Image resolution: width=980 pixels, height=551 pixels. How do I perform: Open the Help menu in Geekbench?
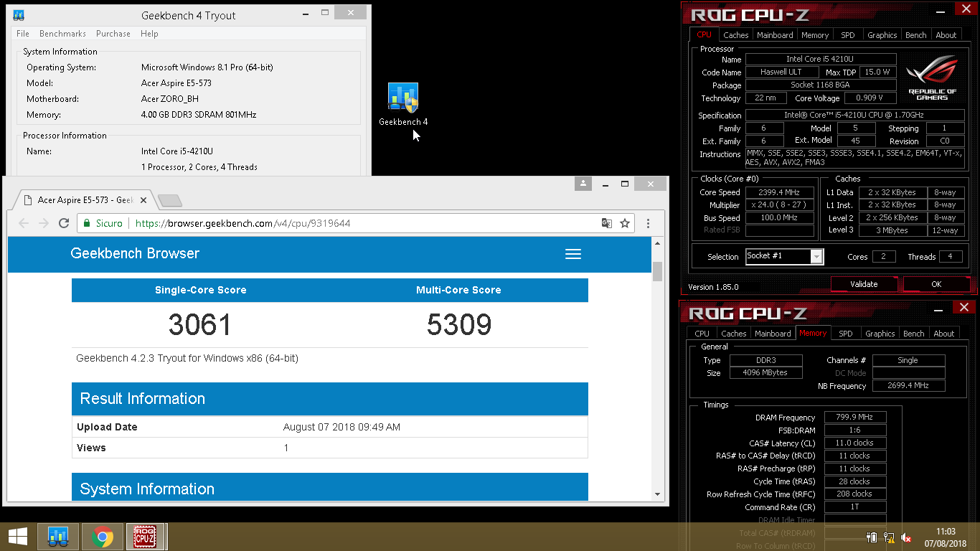click(x=149, y=34)
